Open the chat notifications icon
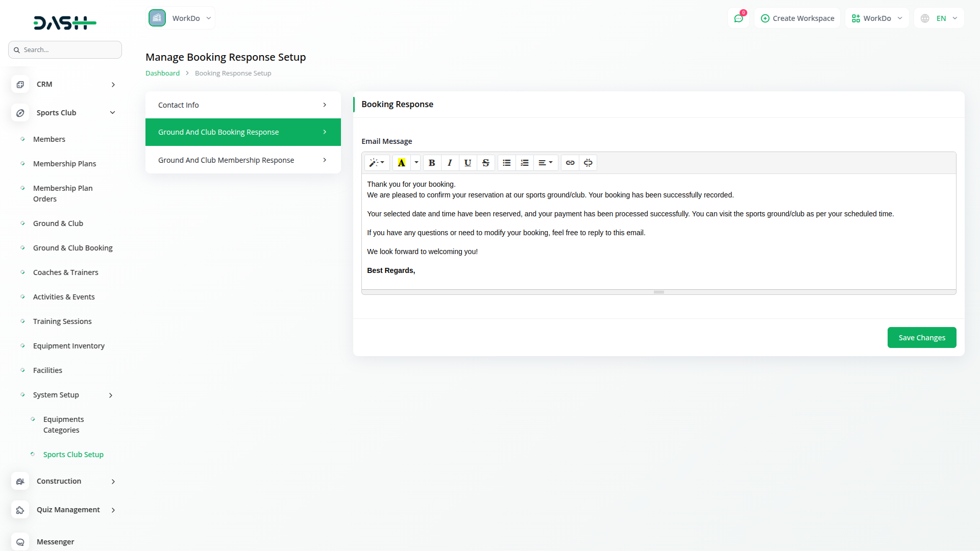 [739, 18]
